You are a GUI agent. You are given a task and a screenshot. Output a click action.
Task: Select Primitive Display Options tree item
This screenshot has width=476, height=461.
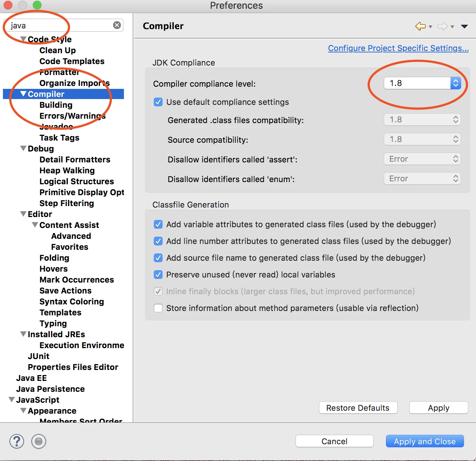(x=82, y=192)
